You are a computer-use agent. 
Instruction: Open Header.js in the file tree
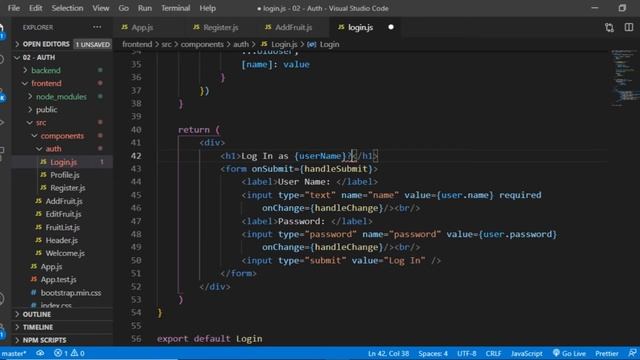(61, 240)
